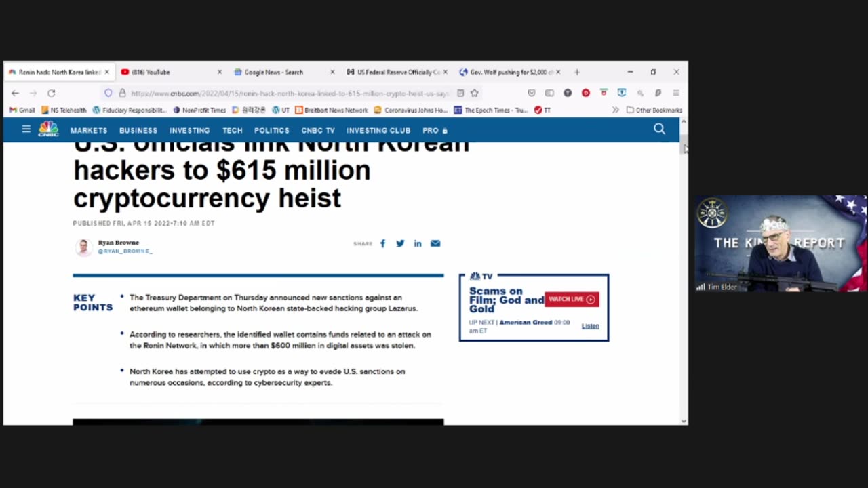Open Ryan Browne author link
This screenshot has width=868, height=488.
point(119,243)
